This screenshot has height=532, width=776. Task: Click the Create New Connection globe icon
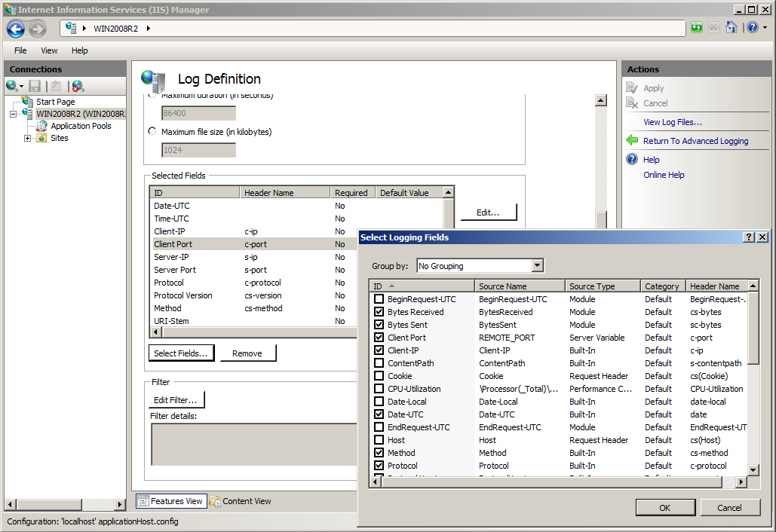12,86
